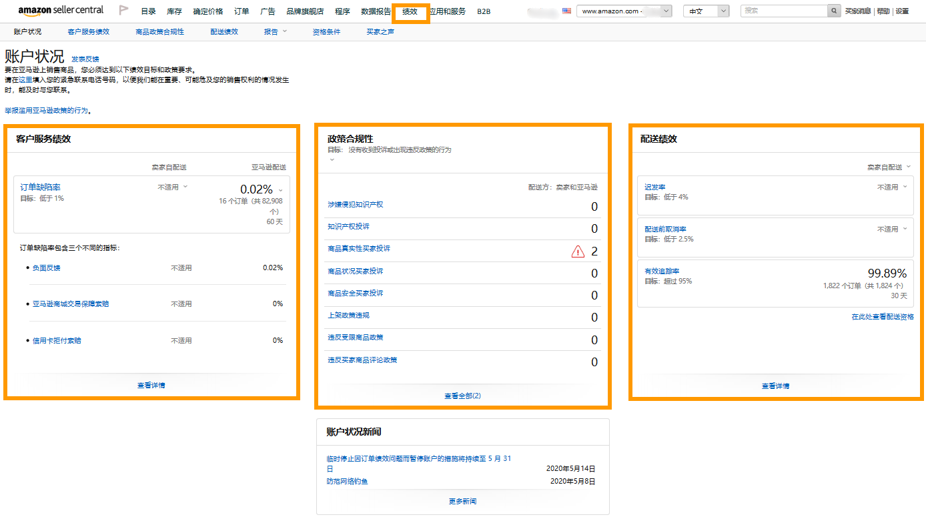Open the 库存 menu
926x521 pixels.
coord(174,12)
